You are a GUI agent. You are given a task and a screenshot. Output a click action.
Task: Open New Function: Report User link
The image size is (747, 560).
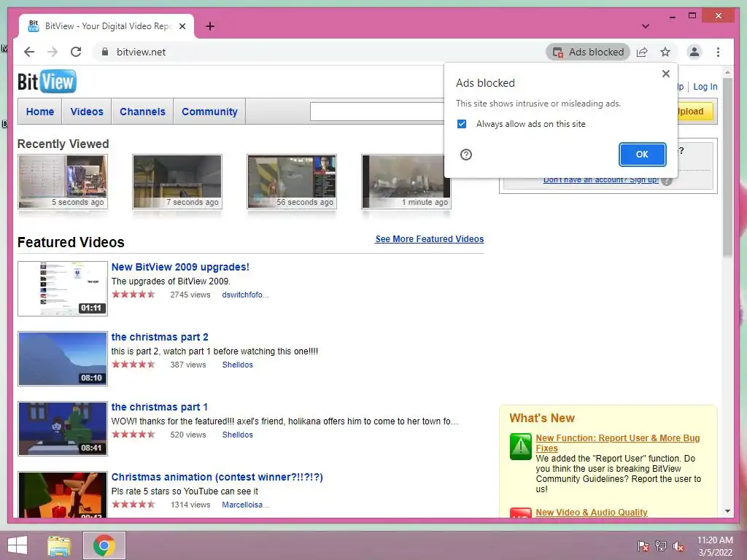point(617,443)
